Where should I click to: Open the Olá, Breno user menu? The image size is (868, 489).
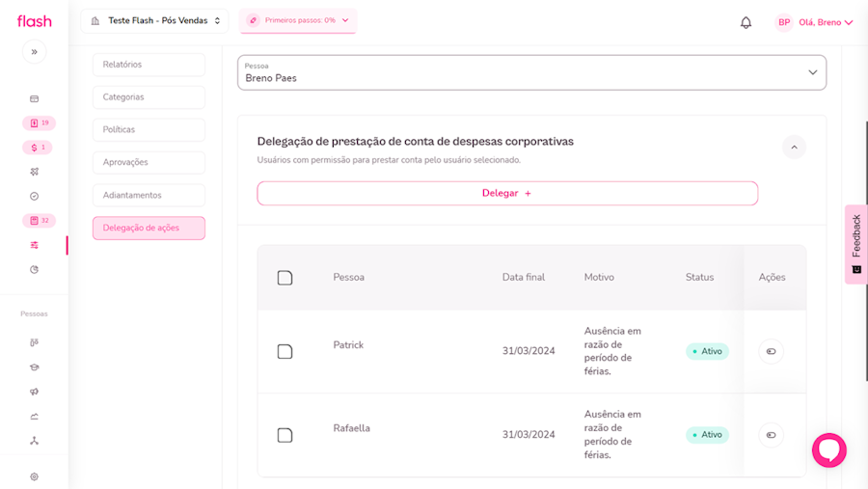(x=826, y=23)
